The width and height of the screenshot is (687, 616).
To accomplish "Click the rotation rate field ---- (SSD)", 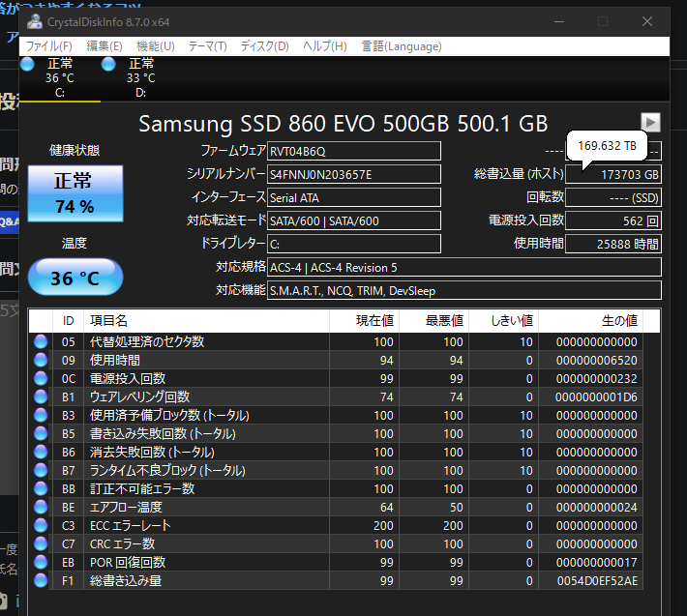I will 613,197.
